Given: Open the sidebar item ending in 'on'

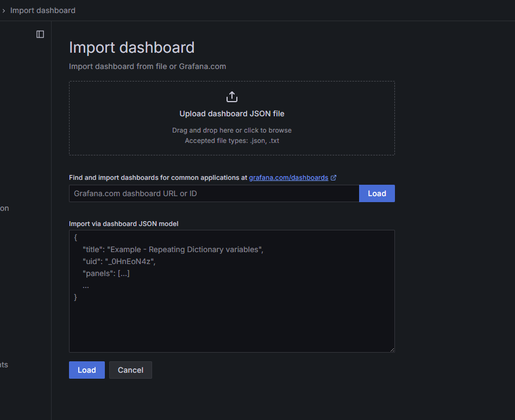Looking at the screenshot, I should [4, 208].
